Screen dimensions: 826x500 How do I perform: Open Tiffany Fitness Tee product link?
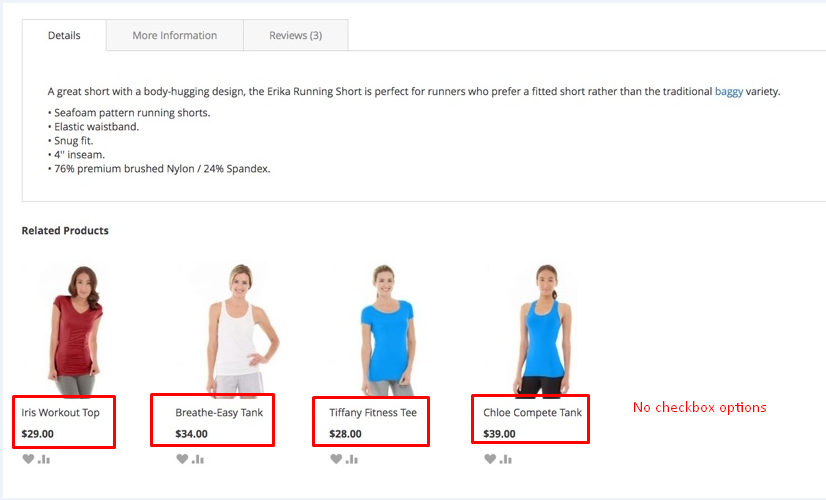(373, 413)
